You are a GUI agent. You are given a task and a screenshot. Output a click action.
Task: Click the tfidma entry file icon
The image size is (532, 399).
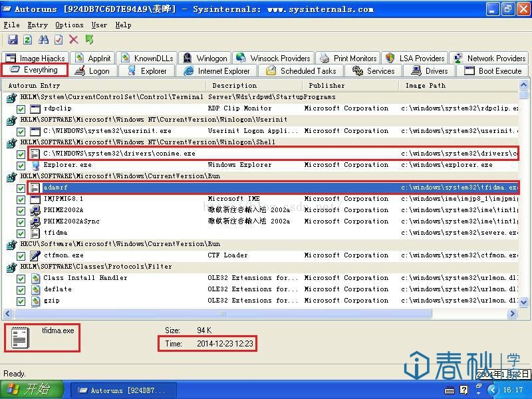pyautogui.click(x=35, y=233)
